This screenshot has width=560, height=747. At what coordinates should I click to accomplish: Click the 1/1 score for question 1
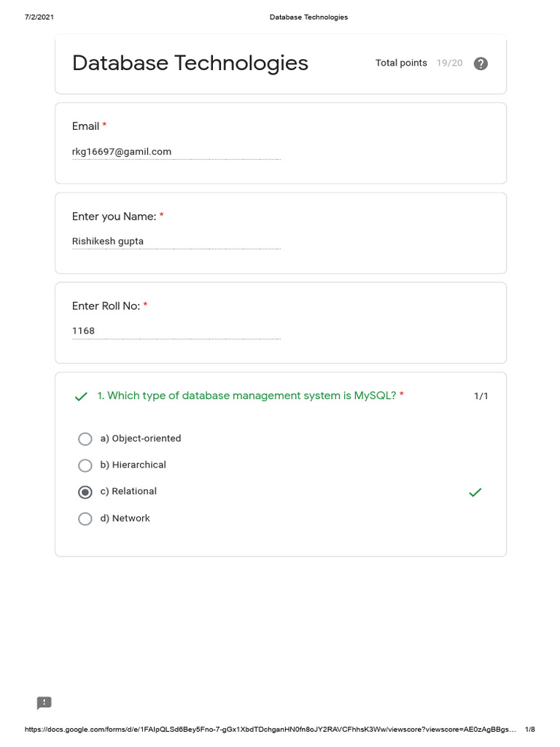(x=481, y=396)
